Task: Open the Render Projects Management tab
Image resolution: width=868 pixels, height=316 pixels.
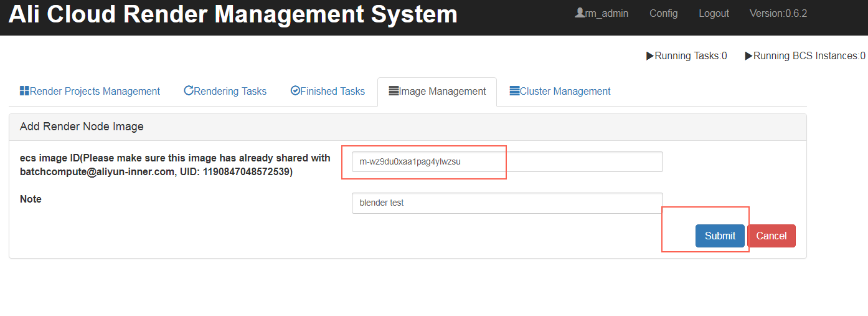Action: [95, 92]
